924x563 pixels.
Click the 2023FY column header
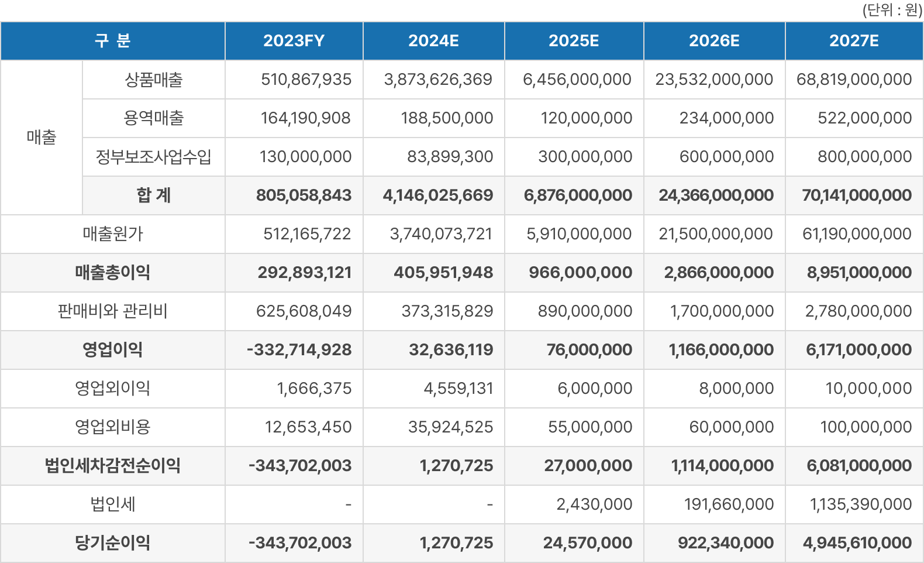coord(294,41)
